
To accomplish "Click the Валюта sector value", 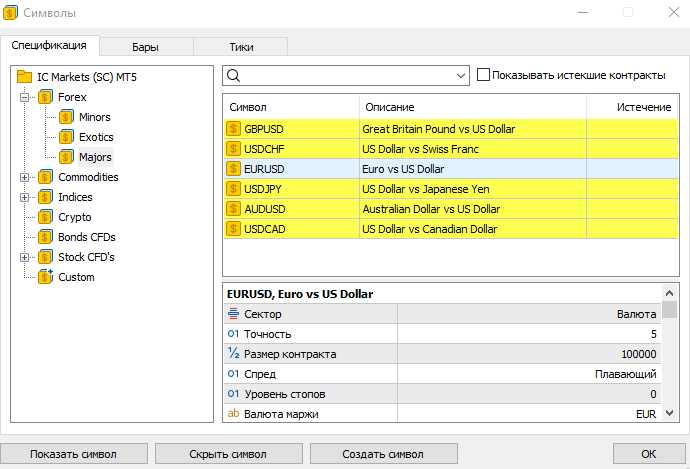I will (636, 314).
